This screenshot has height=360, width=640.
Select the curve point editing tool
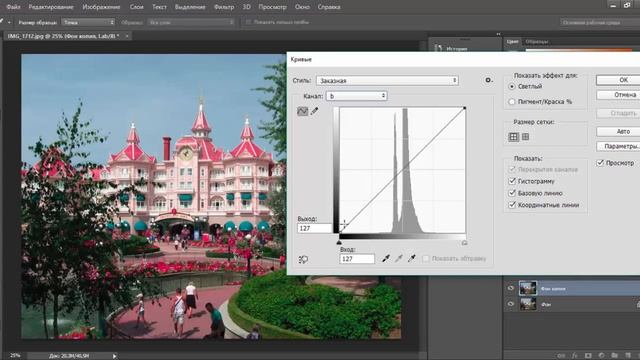302,111
